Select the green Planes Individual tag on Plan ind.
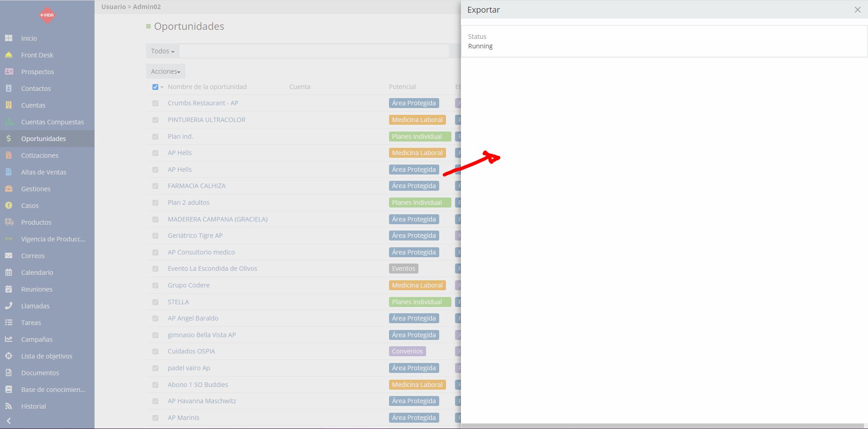The height and width of the screenshot is (429, 868). tap(419, 136)
